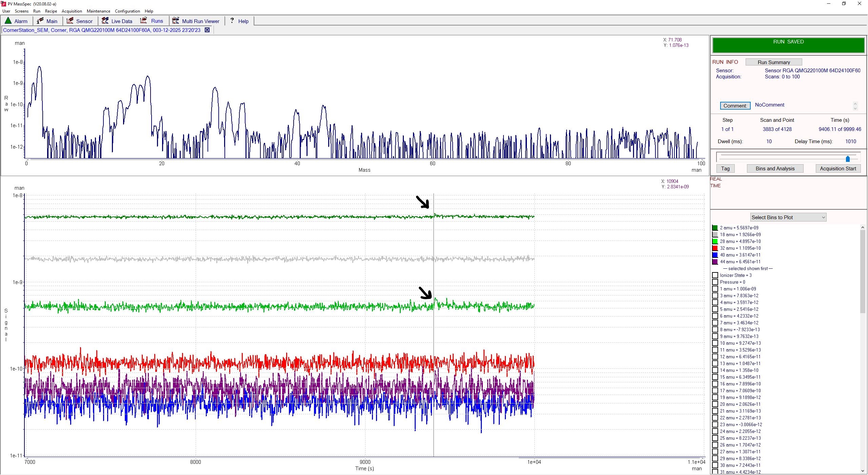The height and width of the screenshot is (475, 868).
Task: Click the Comment field up spinner arrow
Action: tap(855, 104)
